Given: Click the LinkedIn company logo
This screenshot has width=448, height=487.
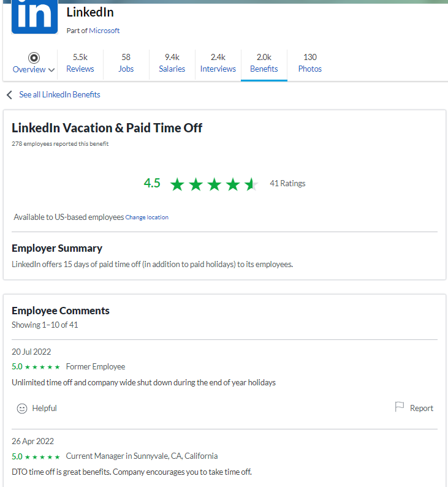Looking at the screenshot, I should [34, 15].
